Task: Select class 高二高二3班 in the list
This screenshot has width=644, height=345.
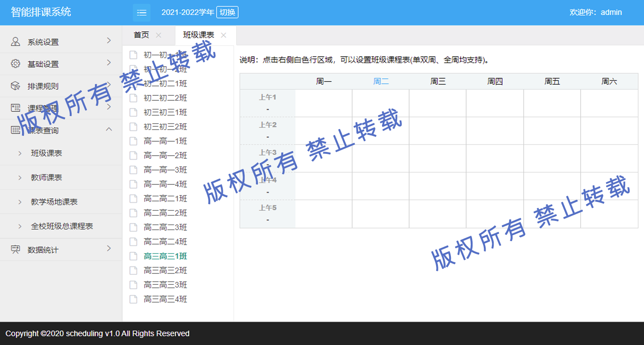Action: pos(165,227)
